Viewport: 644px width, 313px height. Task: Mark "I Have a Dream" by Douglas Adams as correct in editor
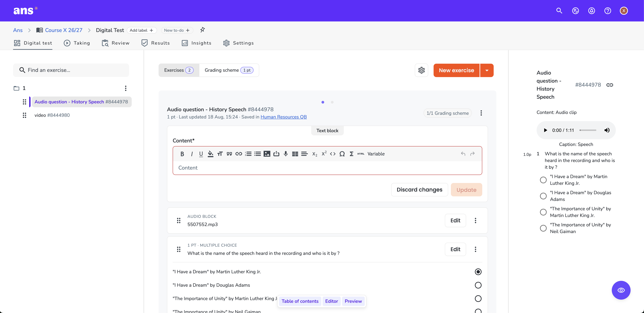[478, 285]
